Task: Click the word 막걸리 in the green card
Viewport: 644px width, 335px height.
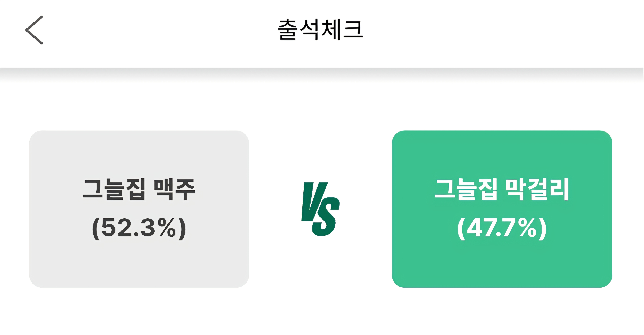Action: click(537, 189)
